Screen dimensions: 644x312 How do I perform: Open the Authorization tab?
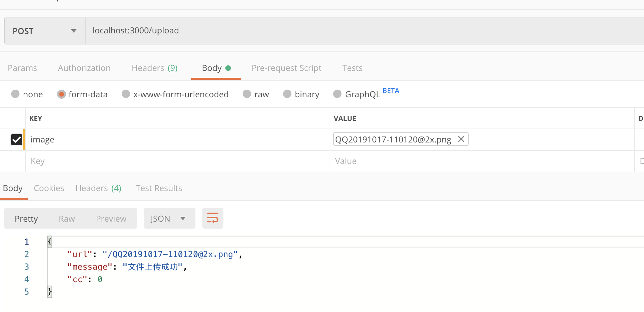[x=84, y=68]
